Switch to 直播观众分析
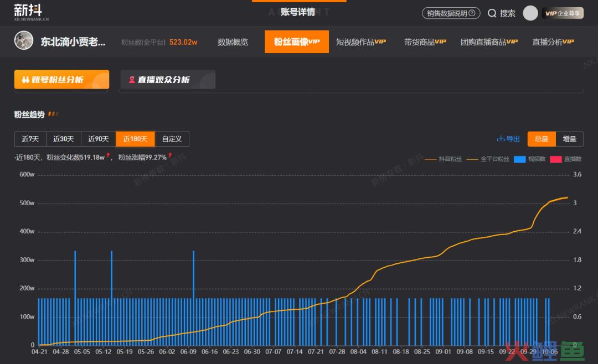 pyautogui.click(x=168, y=79)
